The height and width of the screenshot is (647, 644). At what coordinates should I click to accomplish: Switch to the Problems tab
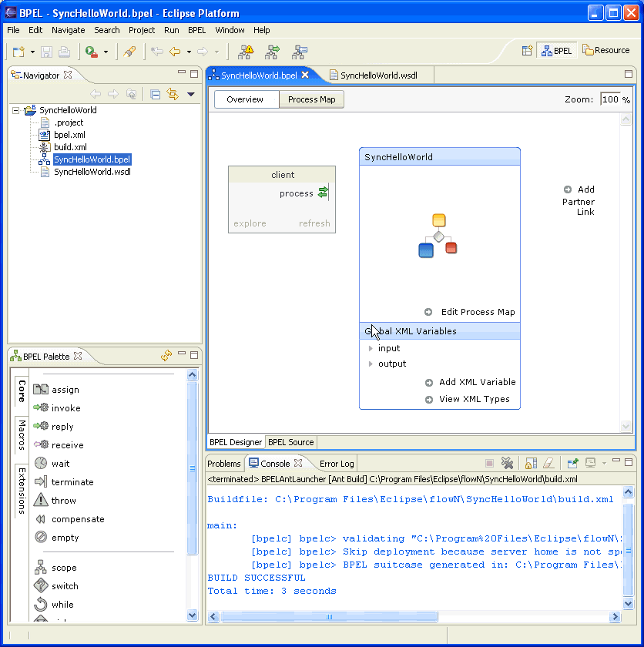(x=223, y=464)
